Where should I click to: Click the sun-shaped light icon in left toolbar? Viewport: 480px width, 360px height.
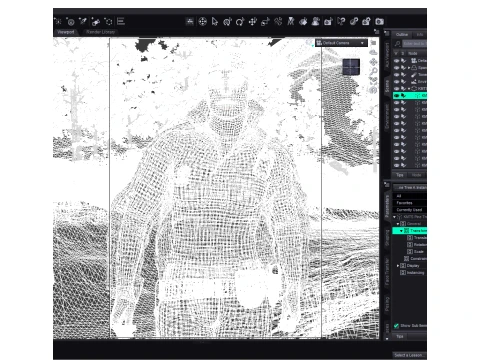point(58,22)
